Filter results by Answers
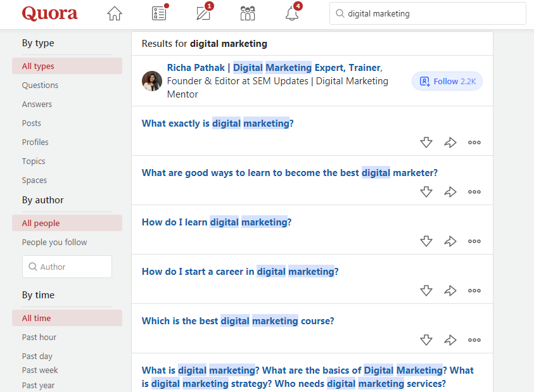The width and height of the screenshot is (534, 392). pyautogui.click(x=37, y=104)
